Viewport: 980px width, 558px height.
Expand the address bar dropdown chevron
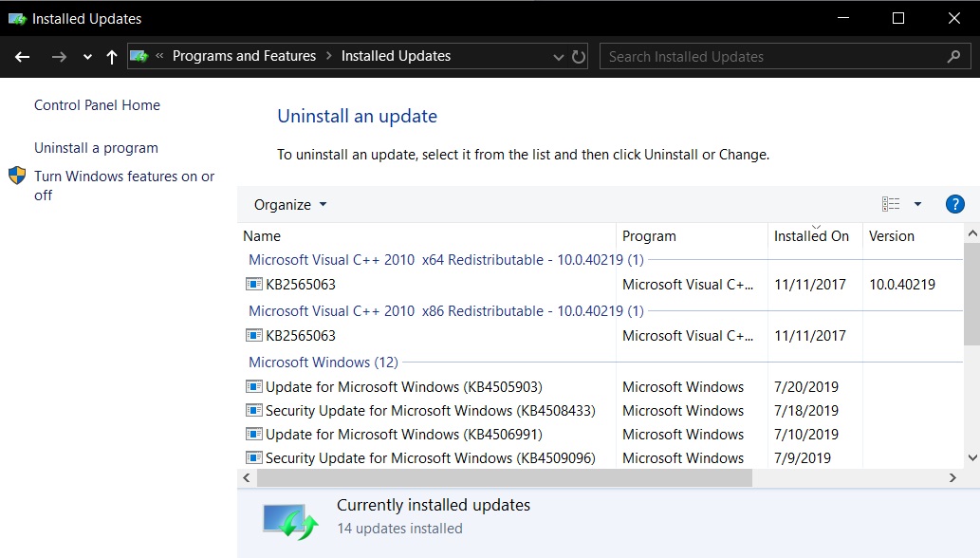(559, 56)
